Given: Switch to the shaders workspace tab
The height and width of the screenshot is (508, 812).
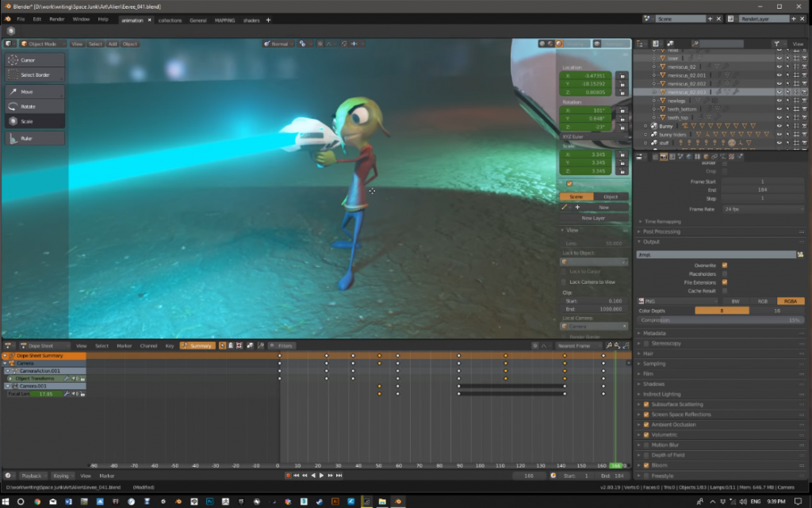Looking at the screenshot, I should coord(251,20).
